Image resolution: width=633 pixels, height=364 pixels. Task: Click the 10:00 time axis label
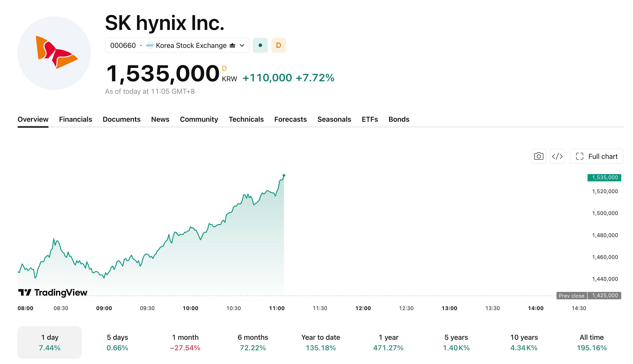190,308
